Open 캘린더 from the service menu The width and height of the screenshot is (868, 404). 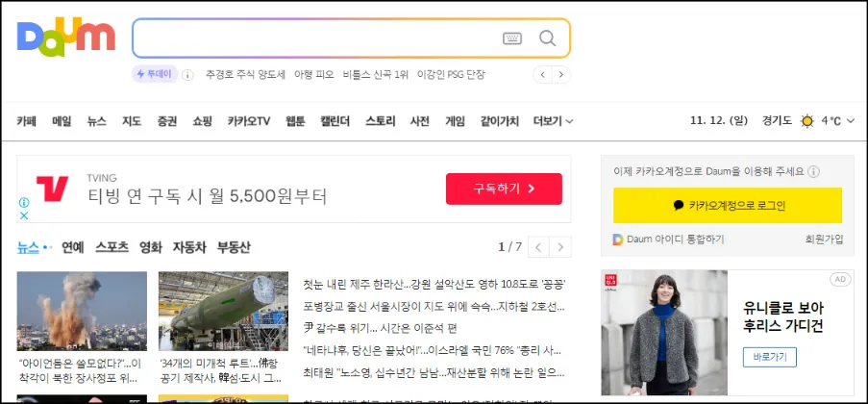click(335, 121)
